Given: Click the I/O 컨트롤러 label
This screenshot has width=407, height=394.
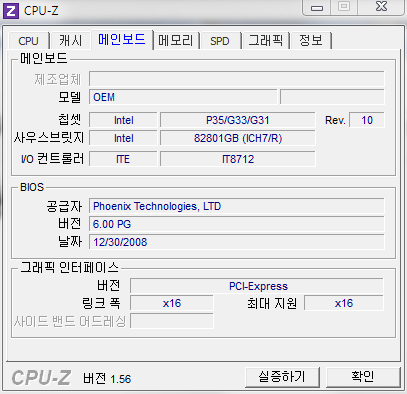Looking at the screenshot, I should 52,159.
